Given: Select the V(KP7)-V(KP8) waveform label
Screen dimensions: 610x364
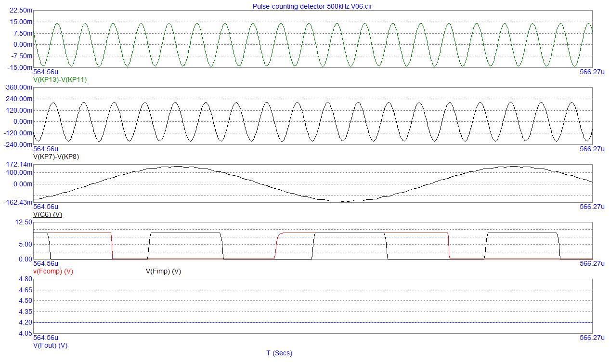Looking at the screenshot, I should 57,156.
